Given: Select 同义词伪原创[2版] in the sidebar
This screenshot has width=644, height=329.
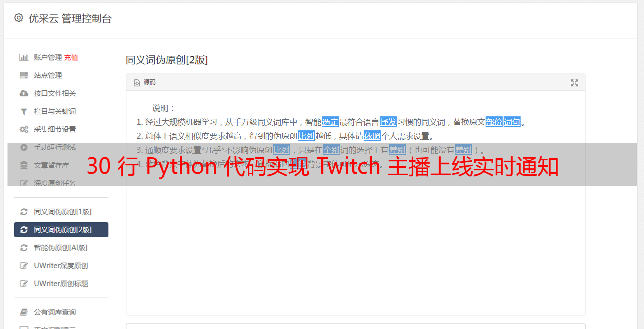Looking at the screenshot, I should [61, 230].
